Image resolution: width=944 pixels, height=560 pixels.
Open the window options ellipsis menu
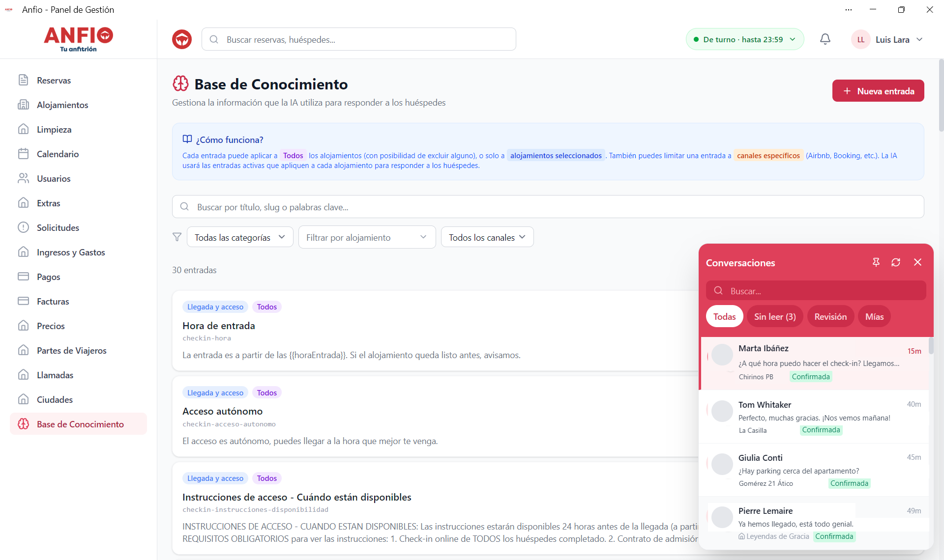pyautogui.click(x=849, y=10)
